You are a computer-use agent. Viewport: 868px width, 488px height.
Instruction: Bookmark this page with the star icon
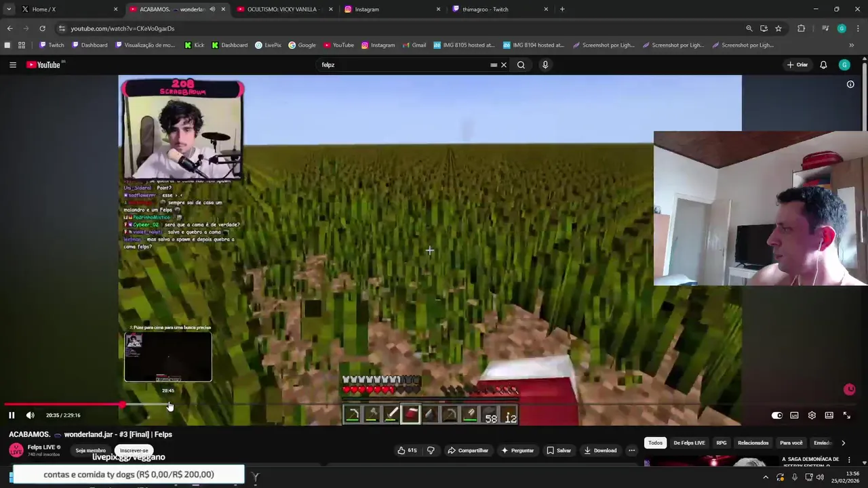coord(778,28)
